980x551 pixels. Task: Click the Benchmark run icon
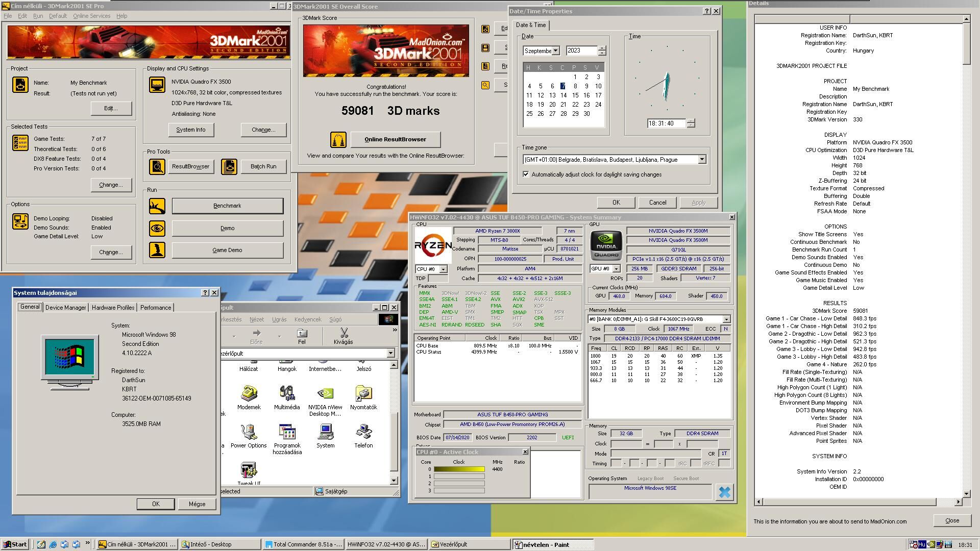157,206
